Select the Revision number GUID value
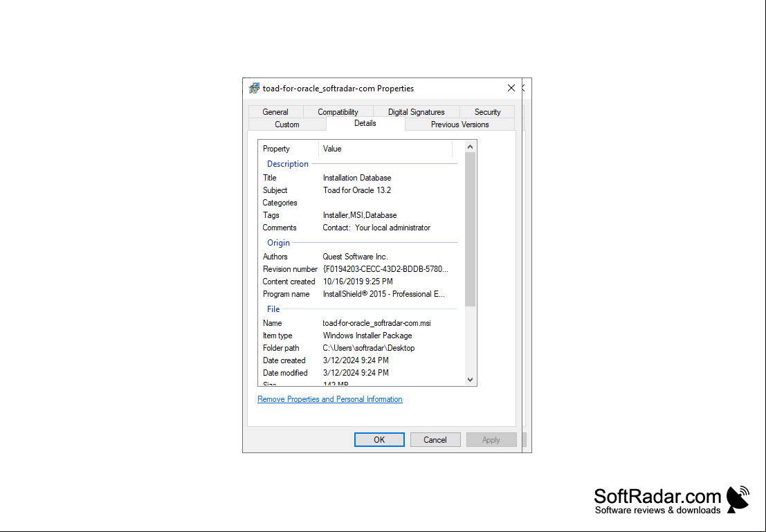The height and width of the screenshot is (532, 766). click(x=385, y=269)
